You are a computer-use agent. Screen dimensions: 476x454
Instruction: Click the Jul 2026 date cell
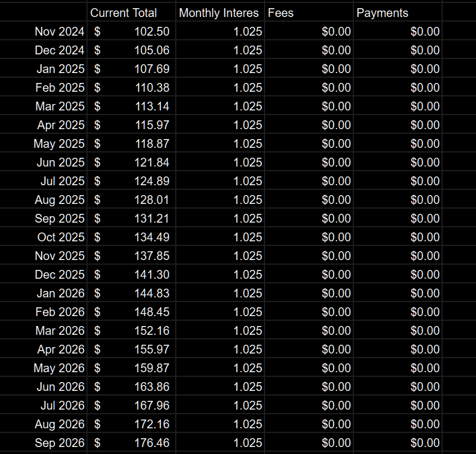(43, 405)
